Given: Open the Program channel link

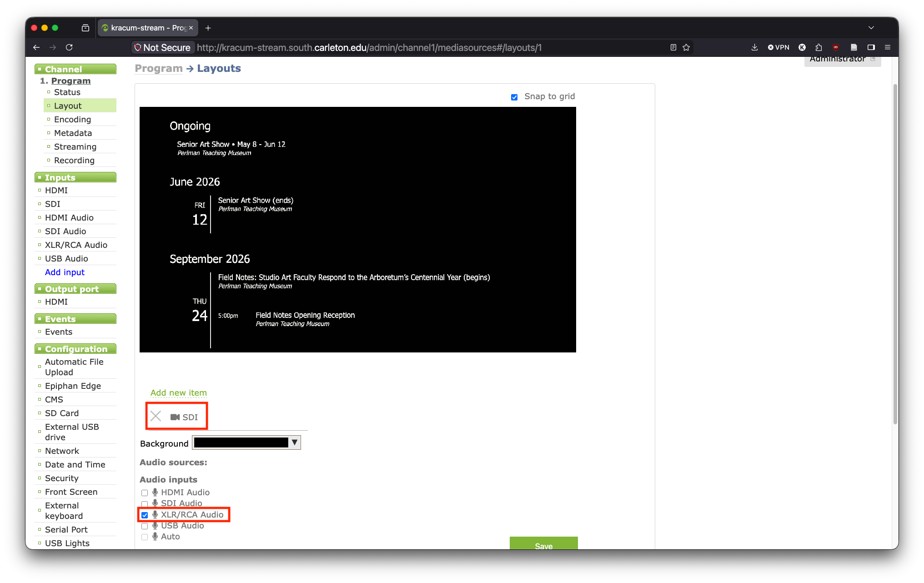Looking at the screenshot, I should pos(71,80).
